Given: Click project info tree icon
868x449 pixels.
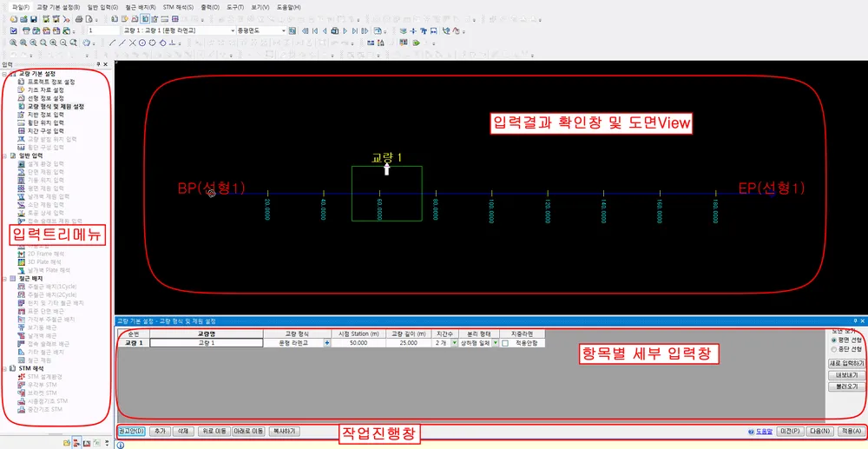Looking at the screenshot, I should (x=23, y=82).
